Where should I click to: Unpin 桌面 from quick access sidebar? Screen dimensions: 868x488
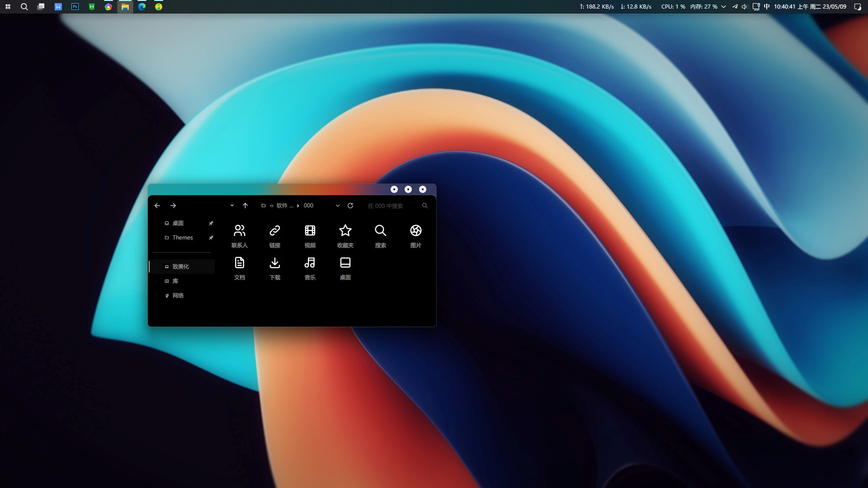pyautogui.click(x=211, y=223)
